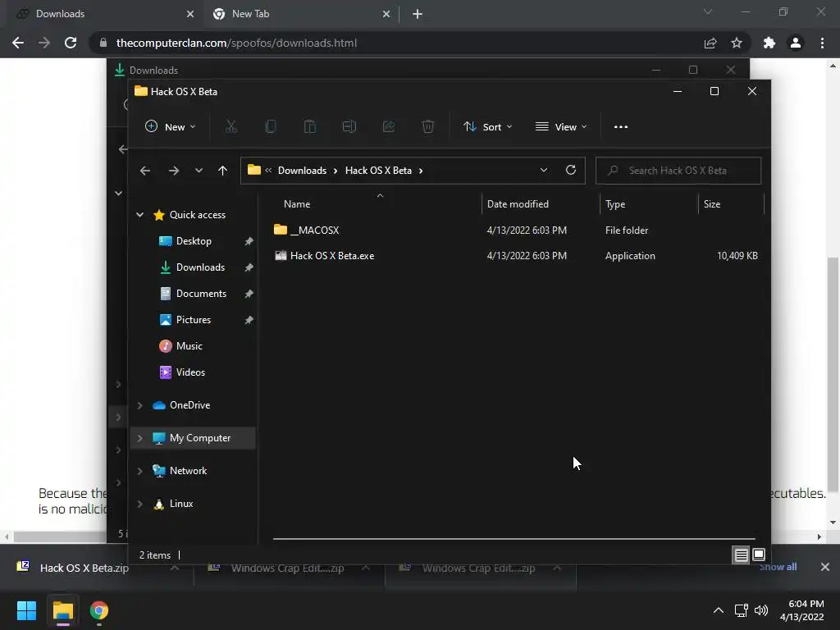Open Chrome three-dot menu
Screen dimensions: 840x630
822,43
